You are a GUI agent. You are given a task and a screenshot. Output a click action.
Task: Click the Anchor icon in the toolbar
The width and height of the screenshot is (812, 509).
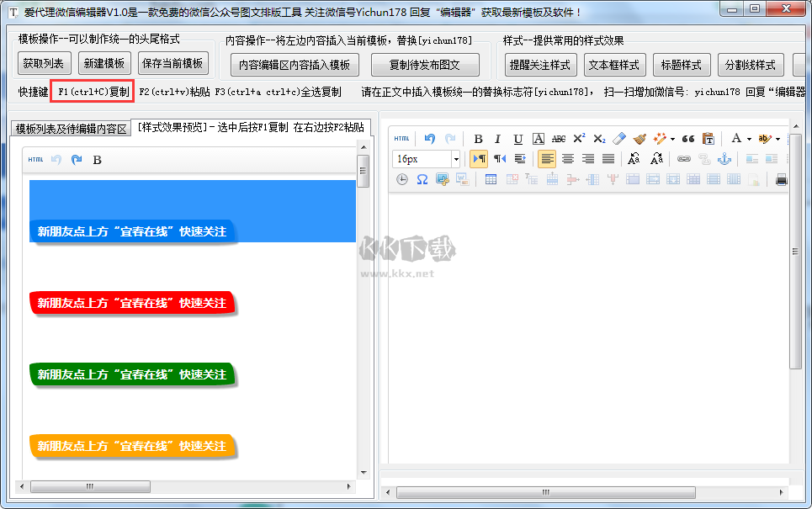(724, 158)
